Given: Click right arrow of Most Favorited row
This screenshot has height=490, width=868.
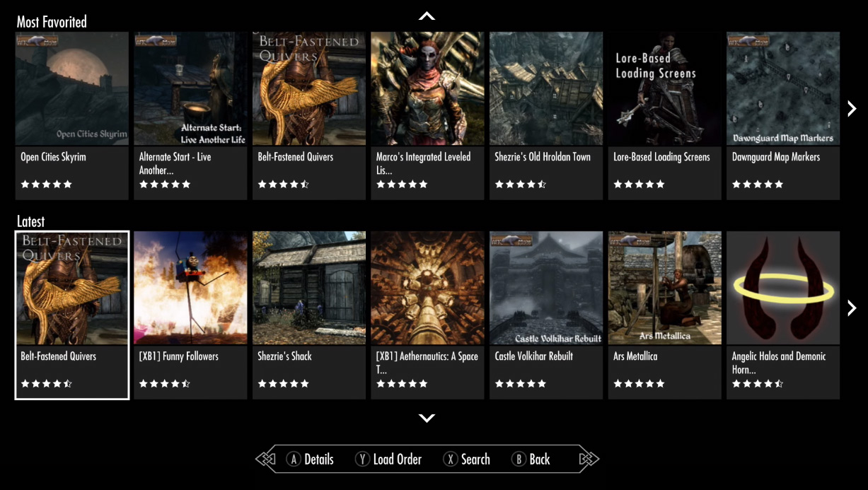Looking at the screenshot, I should point(852,108).
